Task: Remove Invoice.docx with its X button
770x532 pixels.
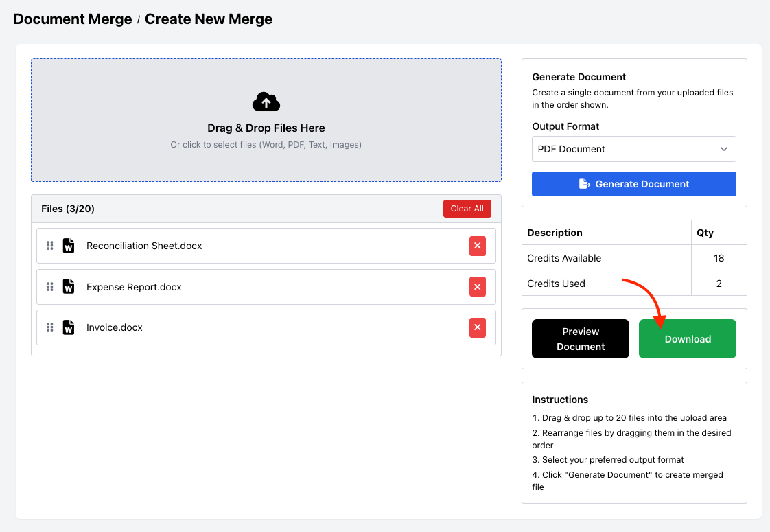Action: 478,327
